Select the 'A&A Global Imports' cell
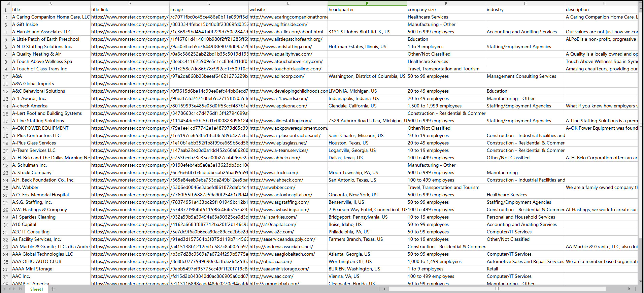644x293 pixels. [50, 84]
